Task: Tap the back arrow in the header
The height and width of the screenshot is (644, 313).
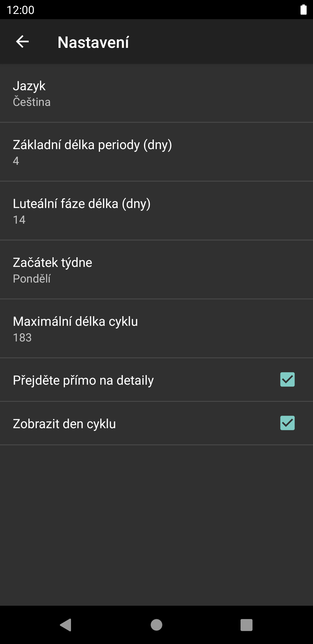Action: coord(22,42)
